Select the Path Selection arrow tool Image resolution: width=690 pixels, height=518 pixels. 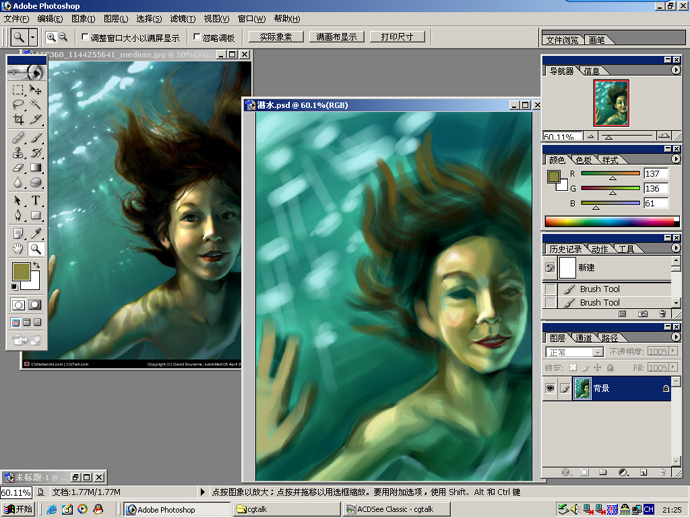(x=18, y=201)
